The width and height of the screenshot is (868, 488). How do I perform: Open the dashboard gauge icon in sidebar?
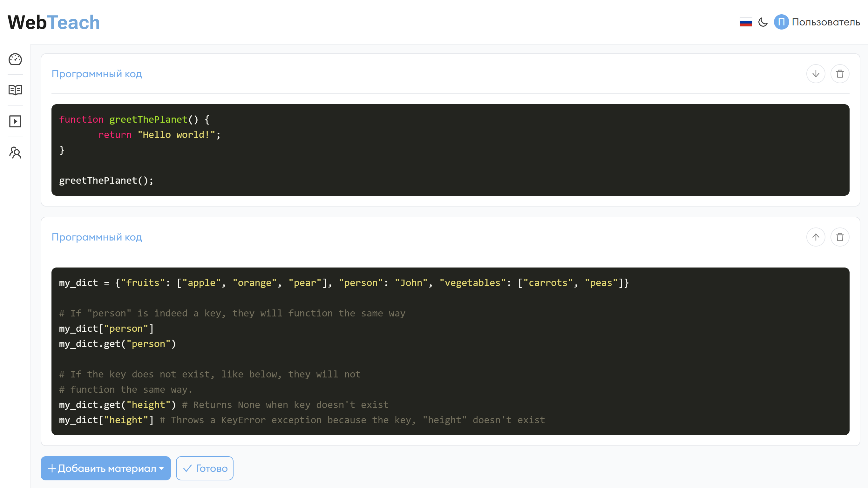coord(15,59)
